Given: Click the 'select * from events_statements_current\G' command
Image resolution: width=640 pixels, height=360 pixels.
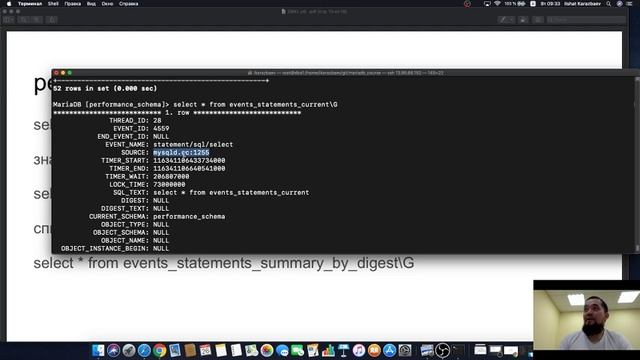Looking at the screenshot, I should 256,104.
